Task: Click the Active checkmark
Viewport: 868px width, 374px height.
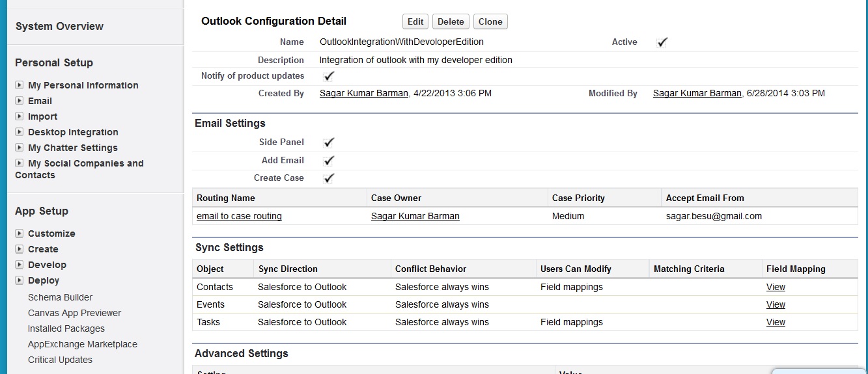Action: 662,42
